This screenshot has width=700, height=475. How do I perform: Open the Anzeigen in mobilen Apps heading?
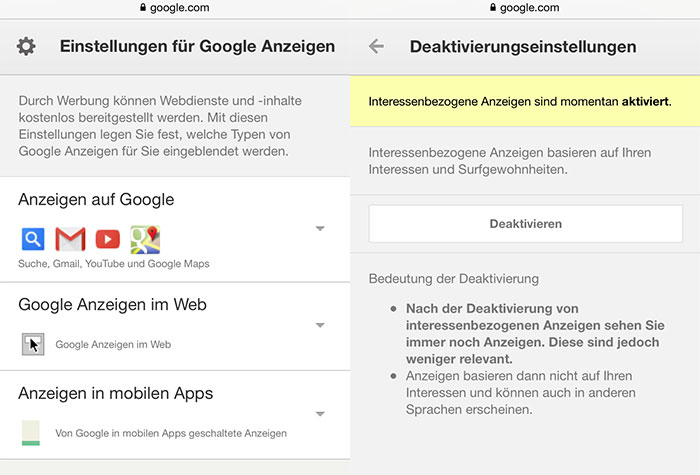pyautogui.click(x=116, y=393)
